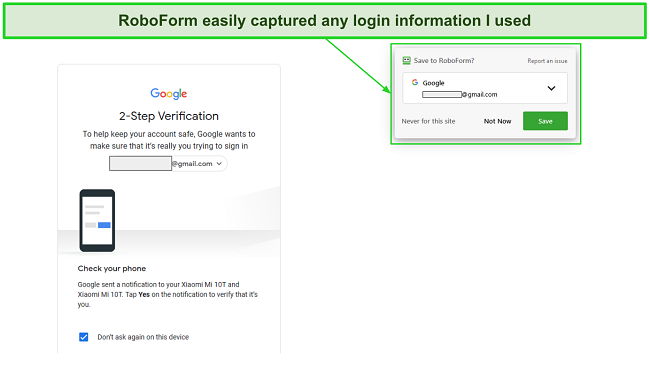
Task: Open the gmail.com account switcher dropdown
Action: coord(168,163)
